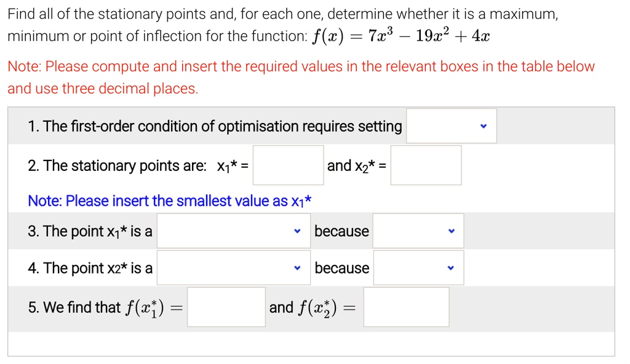Select the f(x2*) input field

tap(407, 307)
